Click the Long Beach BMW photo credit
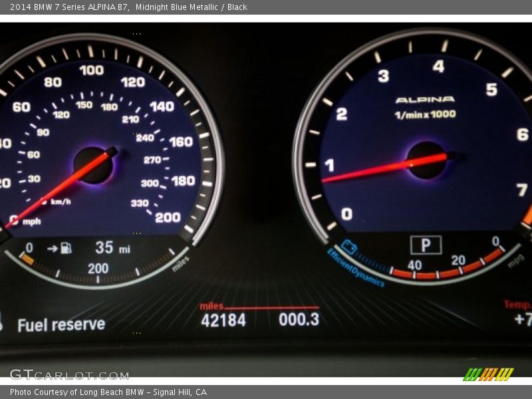Image resolution: width=532 pixels, height=399 pixels. coord(108,392)
